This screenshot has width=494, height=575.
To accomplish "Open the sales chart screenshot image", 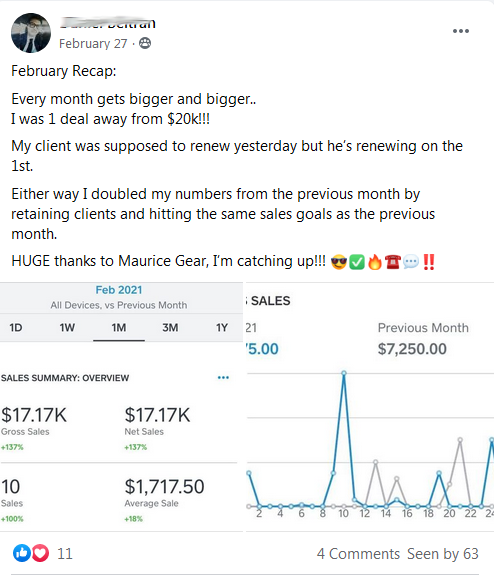I will click(x=369, y=407).
